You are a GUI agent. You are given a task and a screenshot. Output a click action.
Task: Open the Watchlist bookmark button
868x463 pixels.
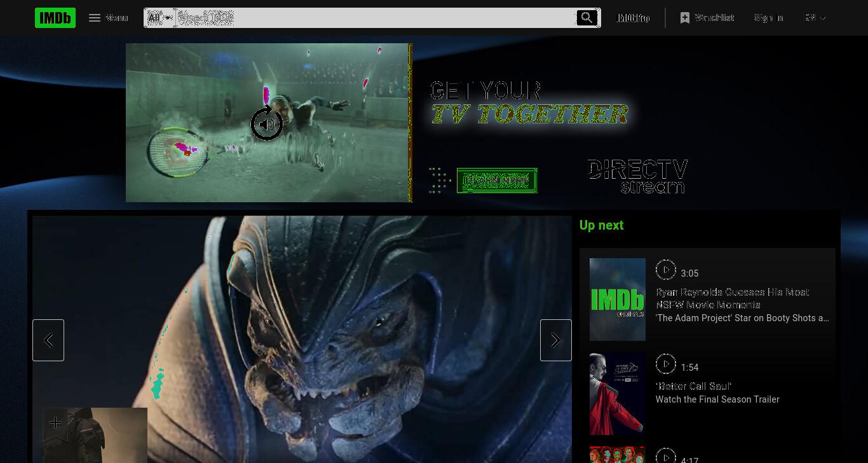707,18
